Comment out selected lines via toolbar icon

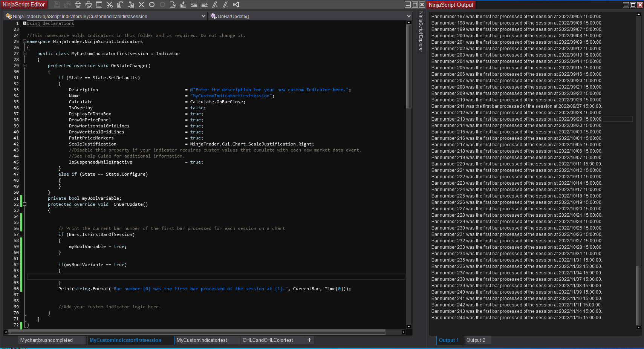click(x=215, y=5)
